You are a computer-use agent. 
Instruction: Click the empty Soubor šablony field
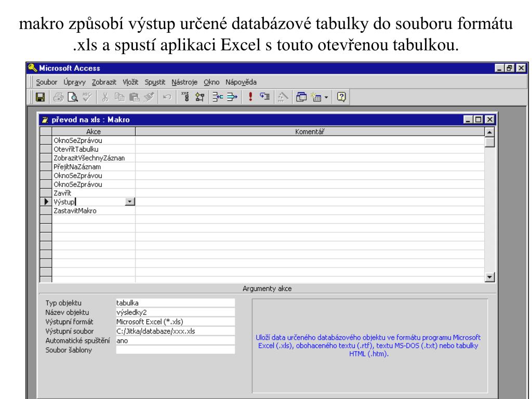tap(175, 350)
